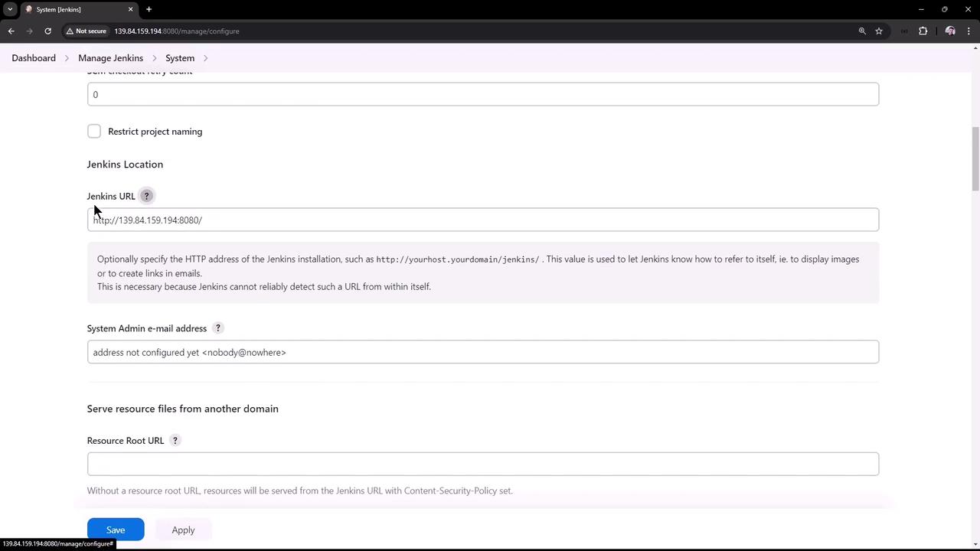Screen dimensions: 980x551
Task: Click the Jenkins Location heading
Action: (x=125, y=165)
